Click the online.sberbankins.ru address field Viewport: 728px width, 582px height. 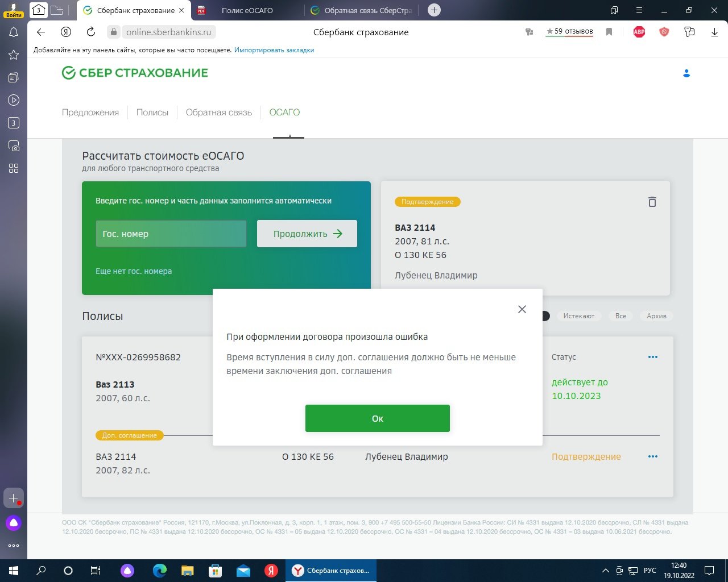pyautogui.click(x=169, y=32)
